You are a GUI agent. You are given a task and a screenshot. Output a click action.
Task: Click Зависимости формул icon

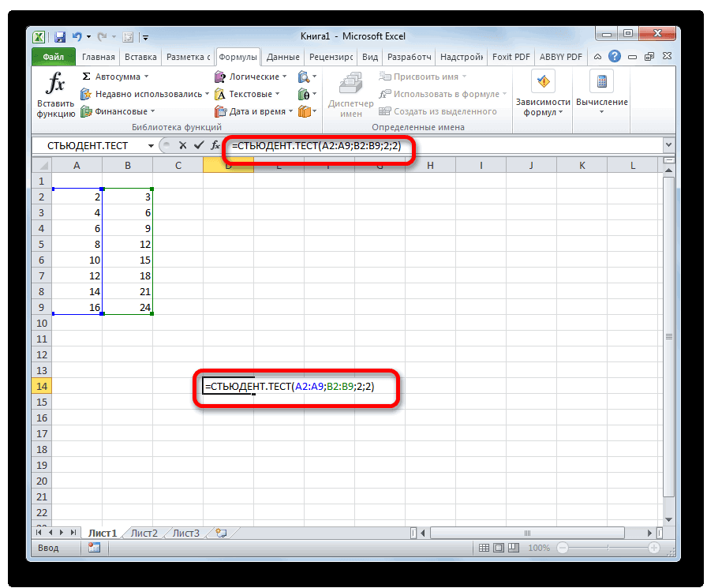click(x=544, y=81)
